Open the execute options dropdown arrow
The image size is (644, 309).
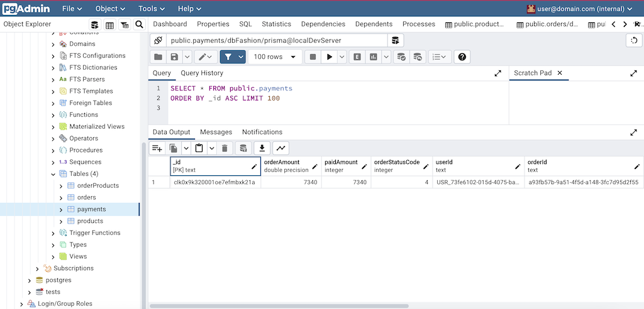click(x=342, y=57)
